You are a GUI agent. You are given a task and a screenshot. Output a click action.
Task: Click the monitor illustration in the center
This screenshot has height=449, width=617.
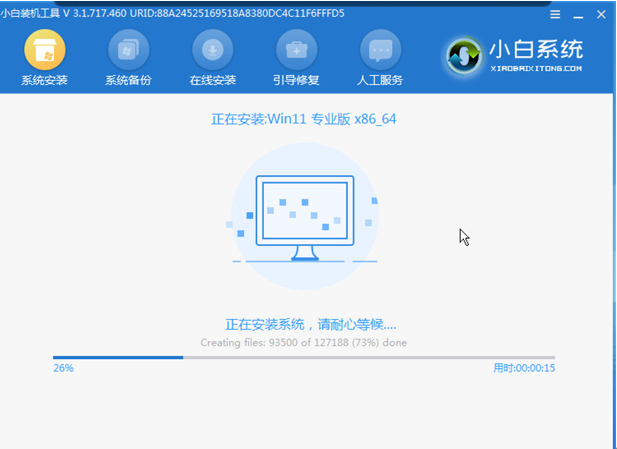305,218
